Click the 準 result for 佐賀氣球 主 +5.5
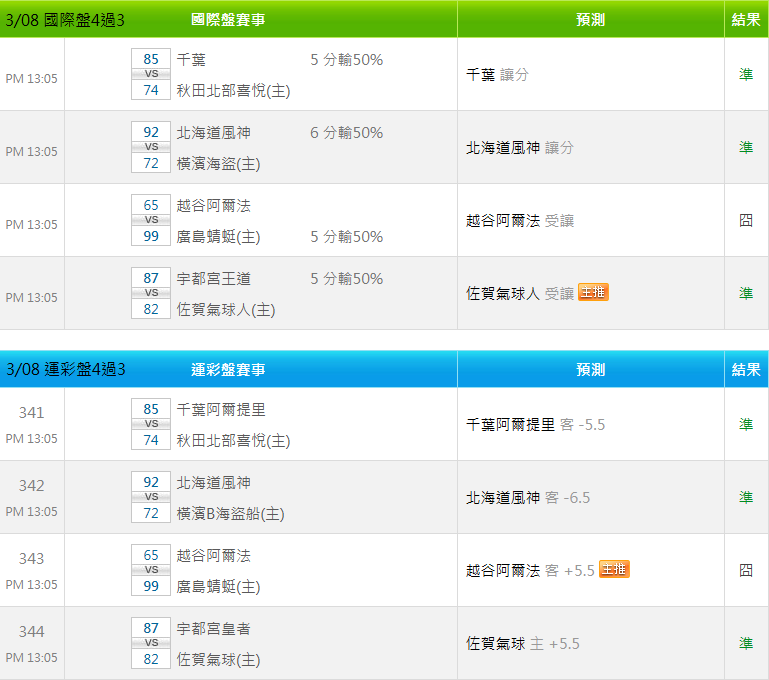This screenshot has height=680, width=769. [746, 643]
